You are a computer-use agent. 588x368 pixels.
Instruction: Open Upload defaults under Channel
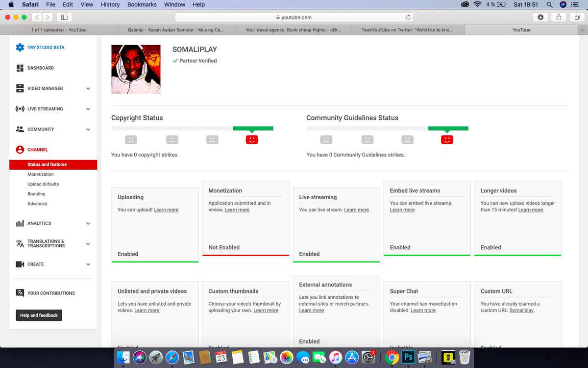[x=43, y=184]
